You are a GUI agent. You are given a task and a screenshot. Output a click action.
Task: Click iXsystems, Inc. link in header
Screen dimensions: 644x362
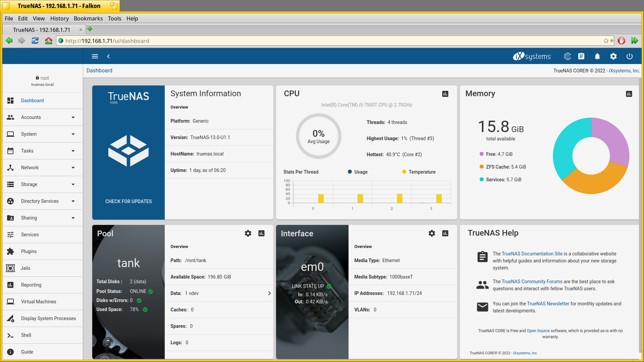tap(624, 71)
